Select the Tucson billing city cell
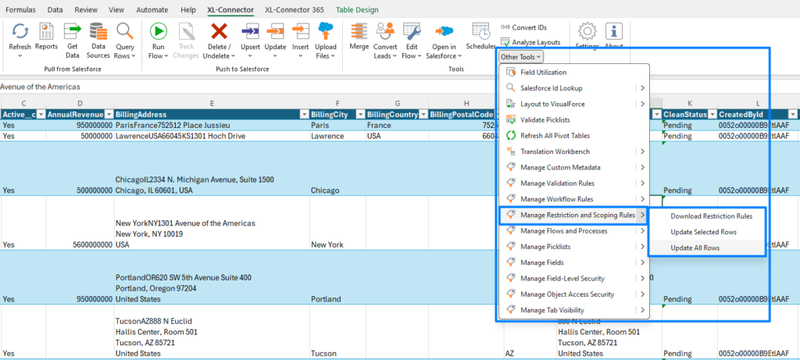This screenshot has width=800, height=360. [x=337, y=331]
